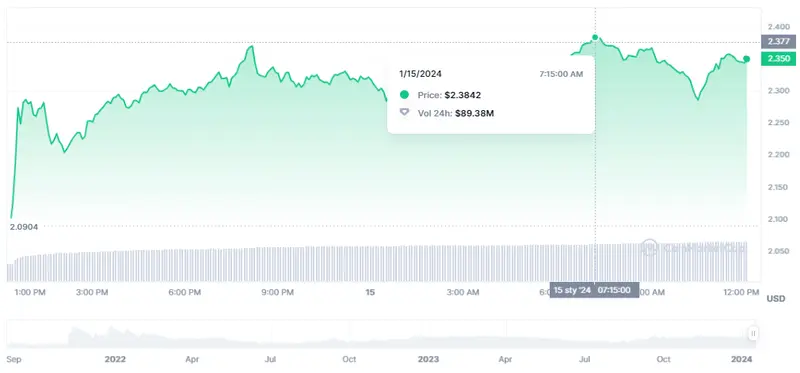Click the Sep label in range navigator
The height and width of the screenshot is (373, 800).
coord(14,359)
